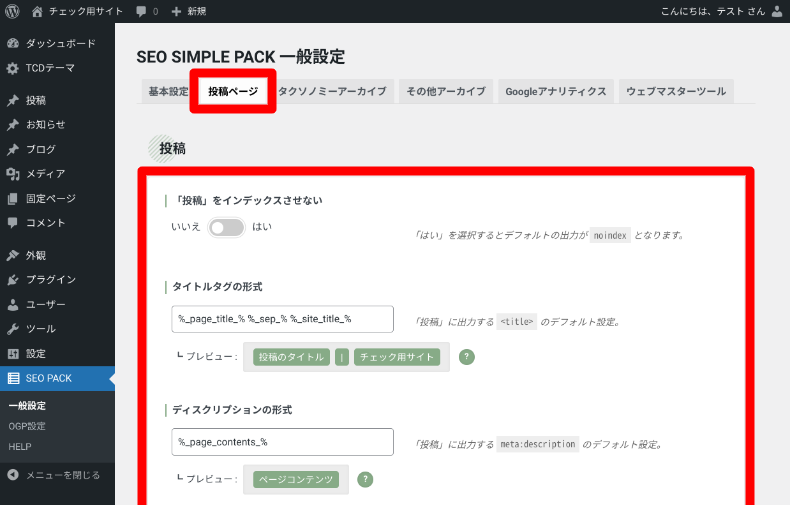Click help icon next to title tag preview
The height and width of the screenshot is (505, 790).
click(x=467, y=357)
